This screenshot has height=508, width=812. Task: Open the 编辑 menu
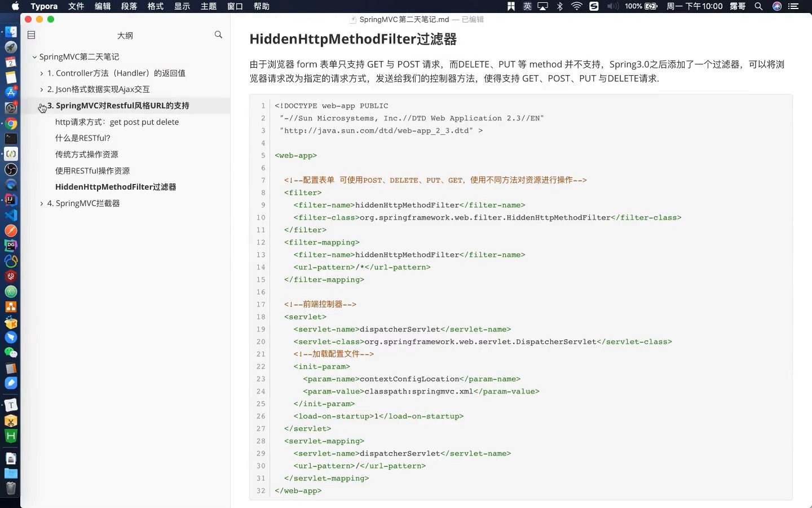point(103,6)
